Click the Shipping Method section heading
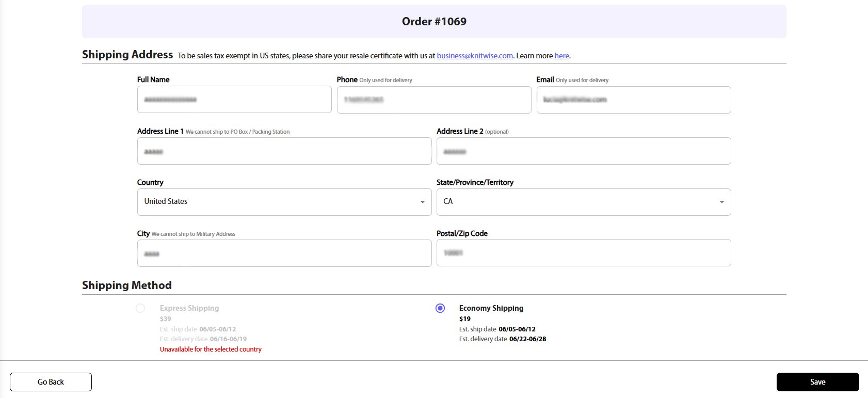The image size is (868, 398). coord(127,285)
